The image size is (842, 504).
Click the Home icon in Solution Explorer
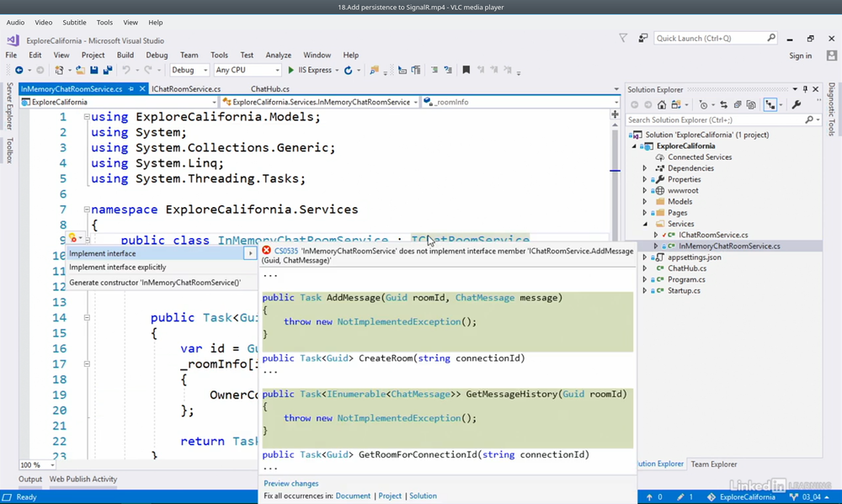point(662,105)
